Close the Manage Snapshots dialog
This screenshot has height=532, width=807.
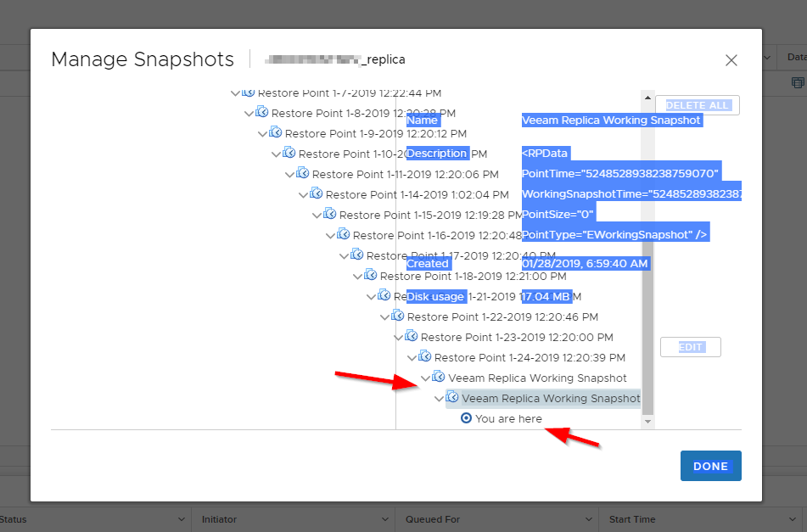(731, 60)
